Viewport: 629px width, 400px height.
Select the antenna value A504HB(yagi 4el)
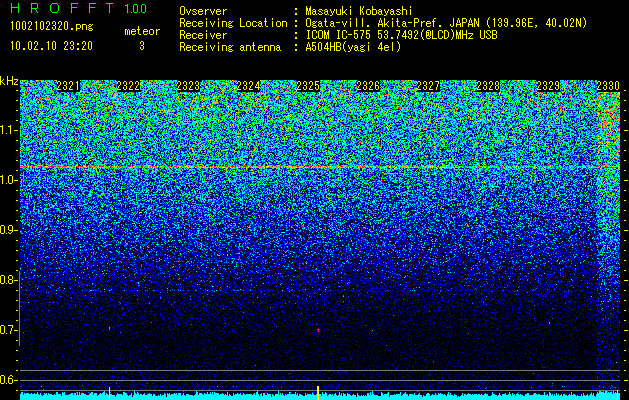353,47
